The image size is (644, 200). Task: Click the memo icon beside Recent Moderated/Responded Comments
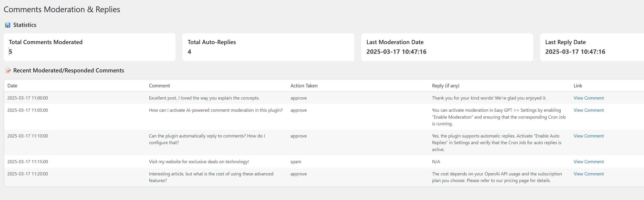8,71
